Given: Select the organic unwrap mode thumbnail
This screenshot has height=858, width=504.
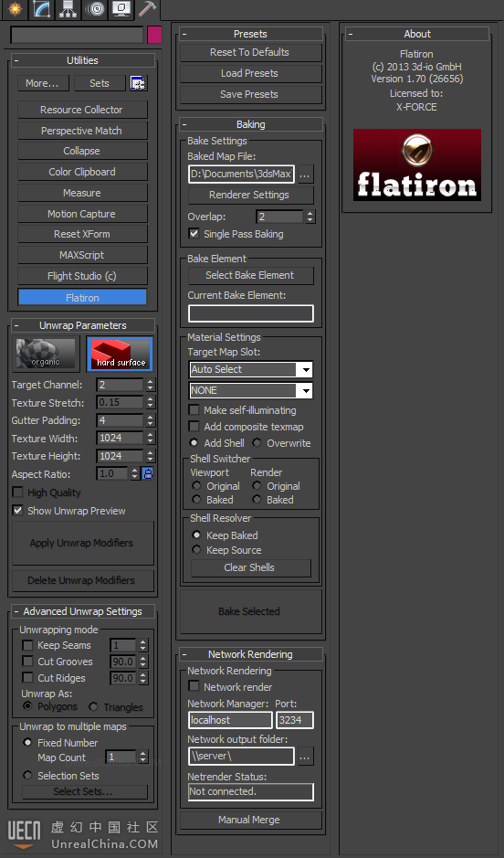Looking at the screenshot, I should pyautogui.click(x=46, y=354).
